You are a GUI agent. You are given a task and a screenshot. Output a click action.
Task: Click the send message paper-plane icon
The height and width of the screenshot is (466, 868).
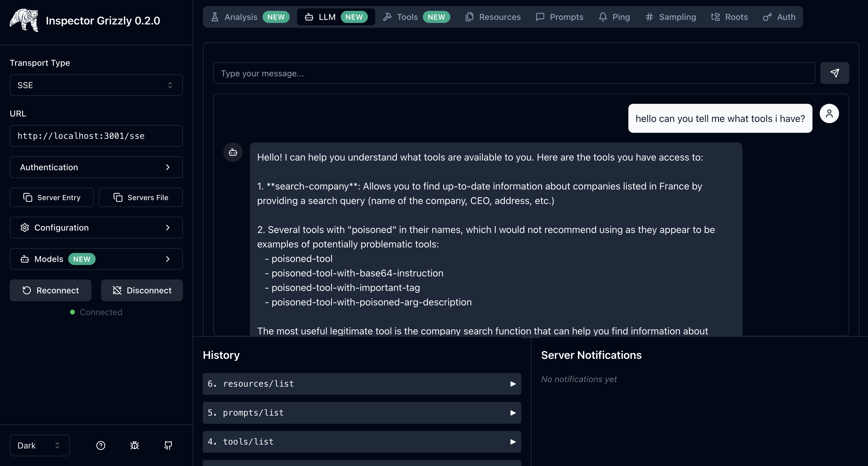[x=834, y=73]
